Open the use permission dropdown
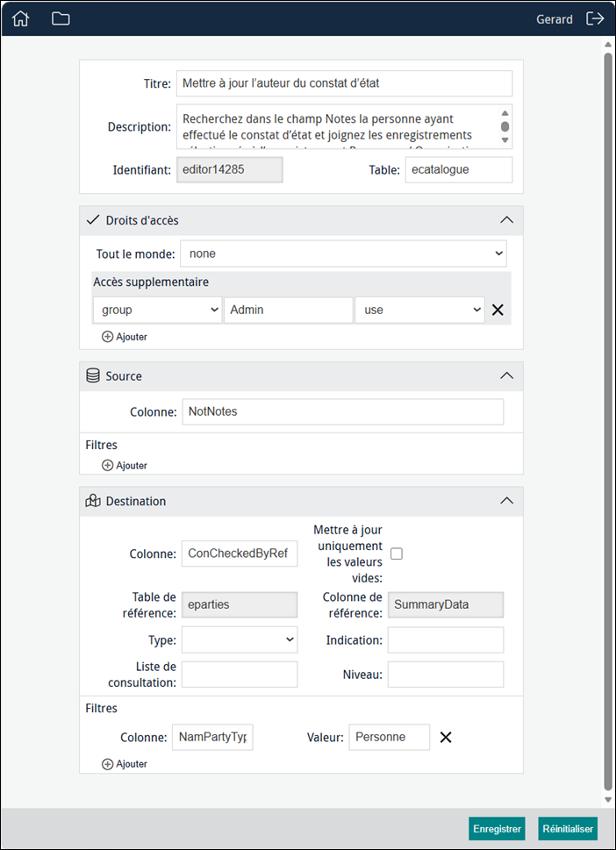This screenshot has width=616, height=850. coord(419,310)
